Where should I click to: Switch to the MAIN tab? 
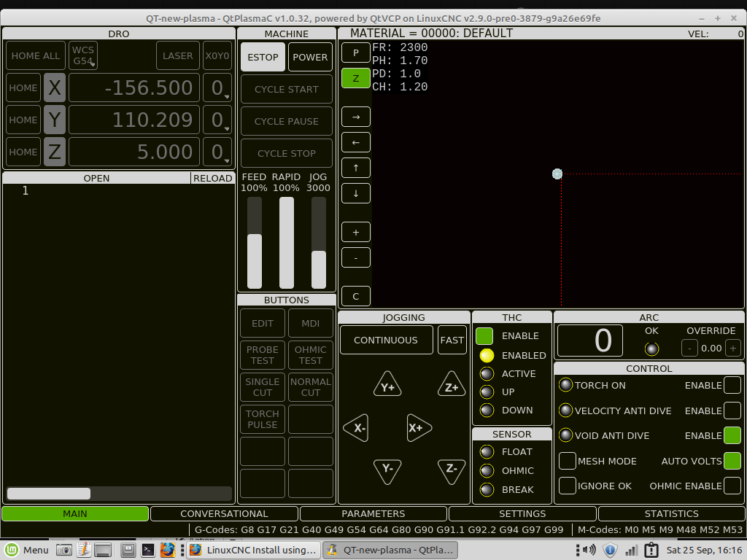pyautogui.click(x=75, y=514)
